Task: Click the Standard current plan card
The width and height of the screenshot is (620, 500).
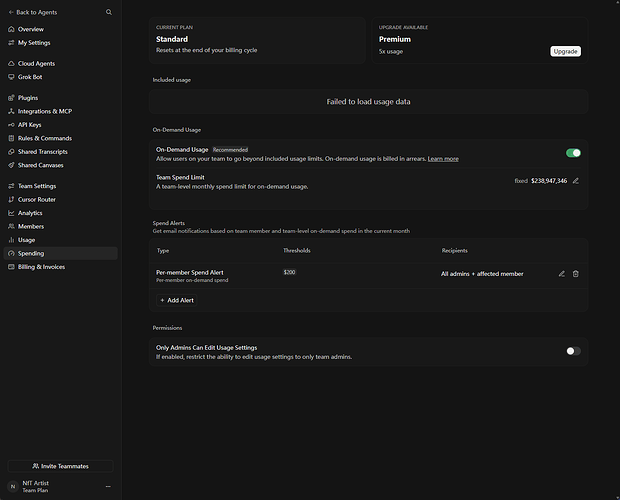Action: tap(257, 40)
